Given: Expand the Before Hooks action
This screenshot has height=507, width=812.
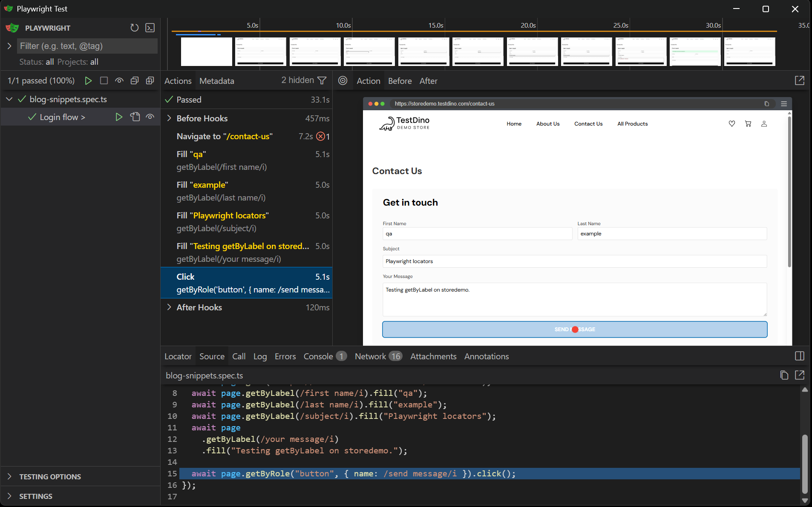Looking at the screenshot, I should tap(169, 118).
